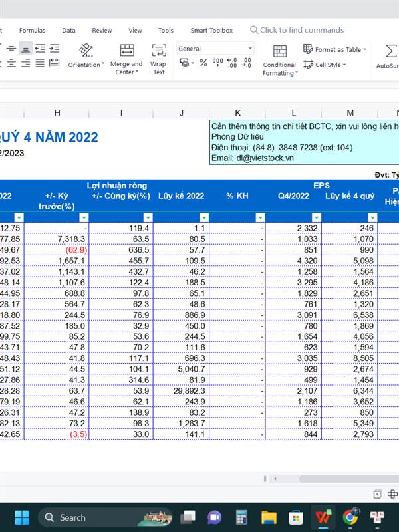Image resolution: width=399 pixels, height=532 pixels.
Task: Open filter dropdown for % KH column
Action: pos(260,217)
